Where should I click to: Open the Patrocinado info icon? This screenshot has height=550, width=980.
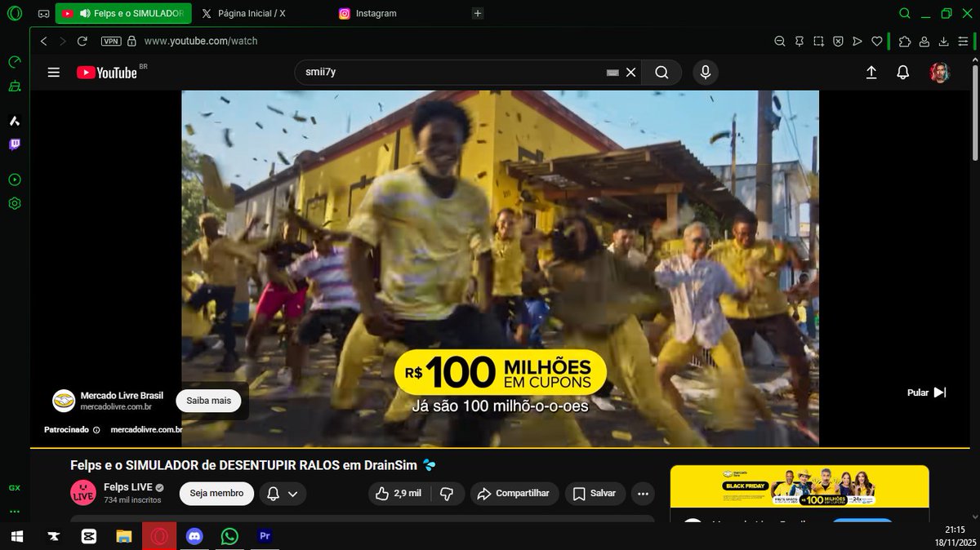point(96,429)
